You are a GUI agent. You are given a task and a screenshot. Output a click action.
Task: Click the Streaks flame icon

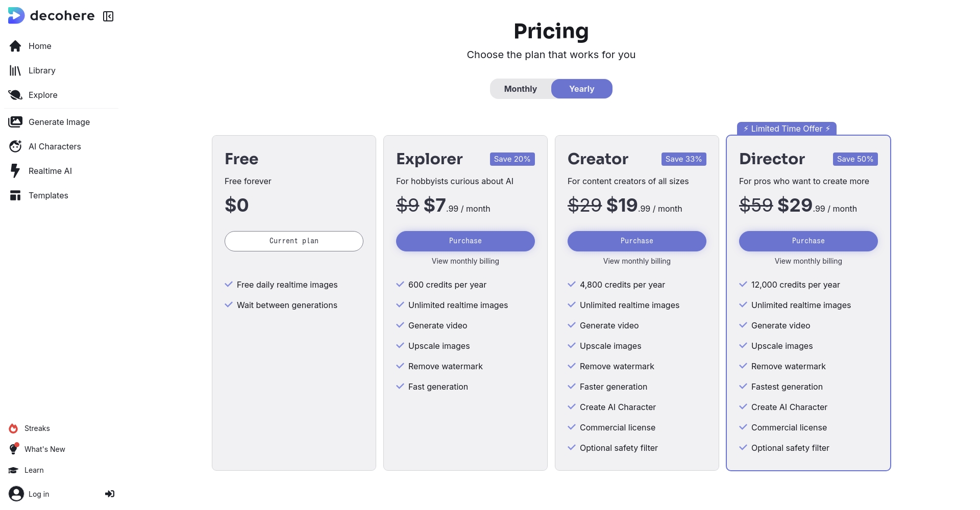click(14, 428)
